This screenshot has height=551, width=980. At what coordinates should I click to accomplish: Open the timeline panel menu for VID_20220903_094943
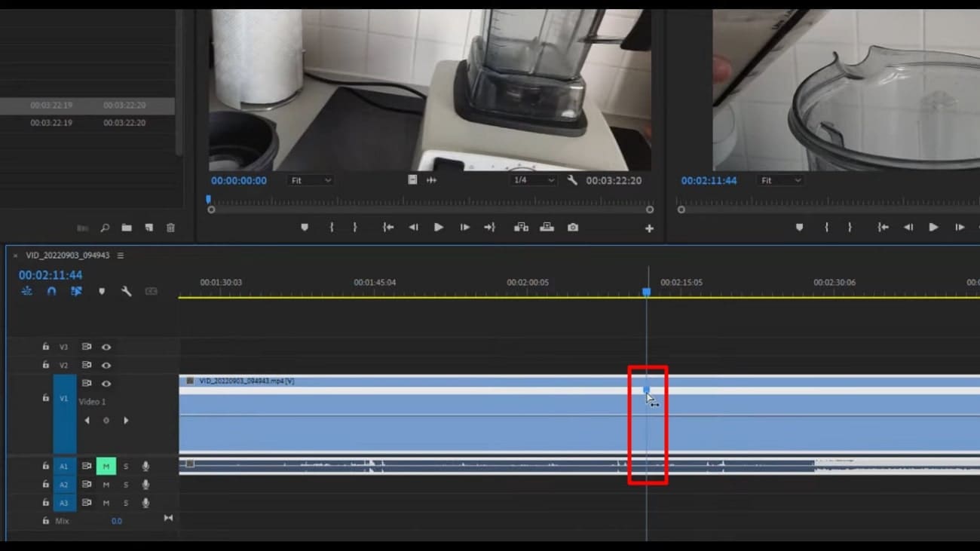[x=120, y=256]
